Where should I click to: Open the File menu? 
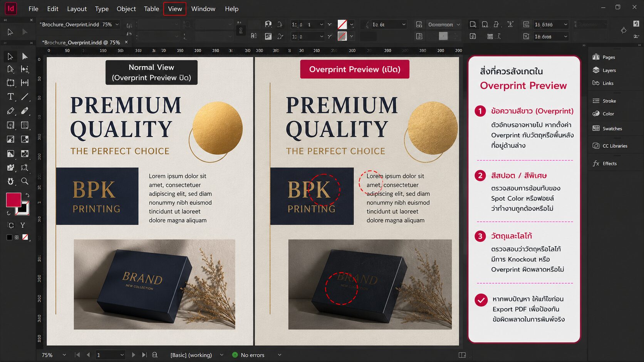(34, 8)
